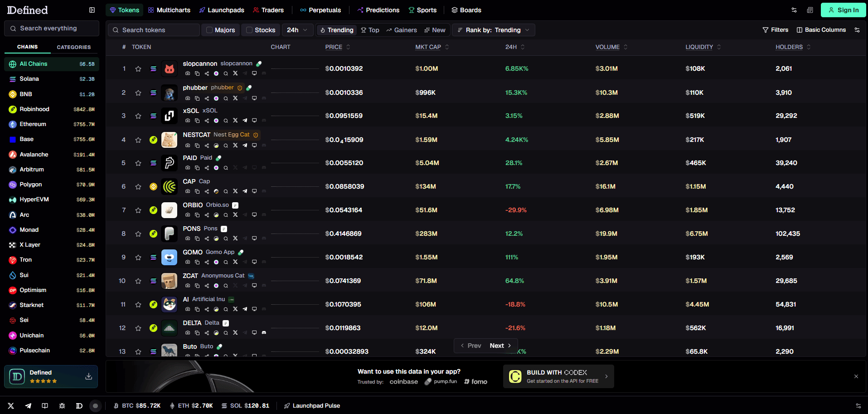Open the Launchpads tab
The height and width of the screenshot is (414, 868).
pos(222,10)
